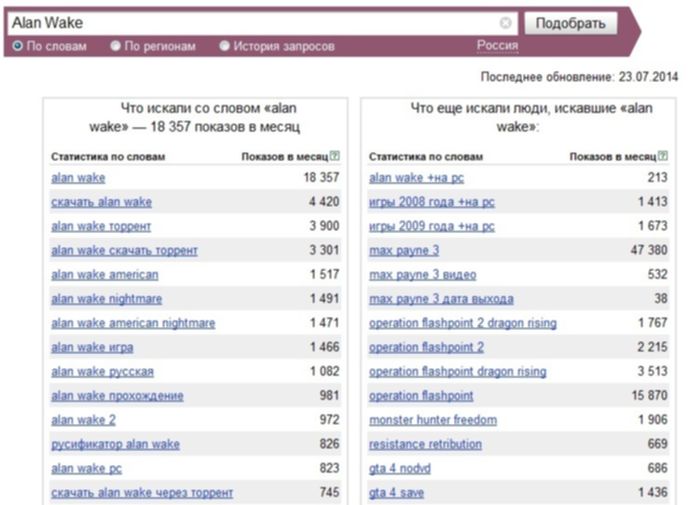688x505 pixels.
Task: Click the right 'Статистика по словам' column header
Action: tap(426, 157)
